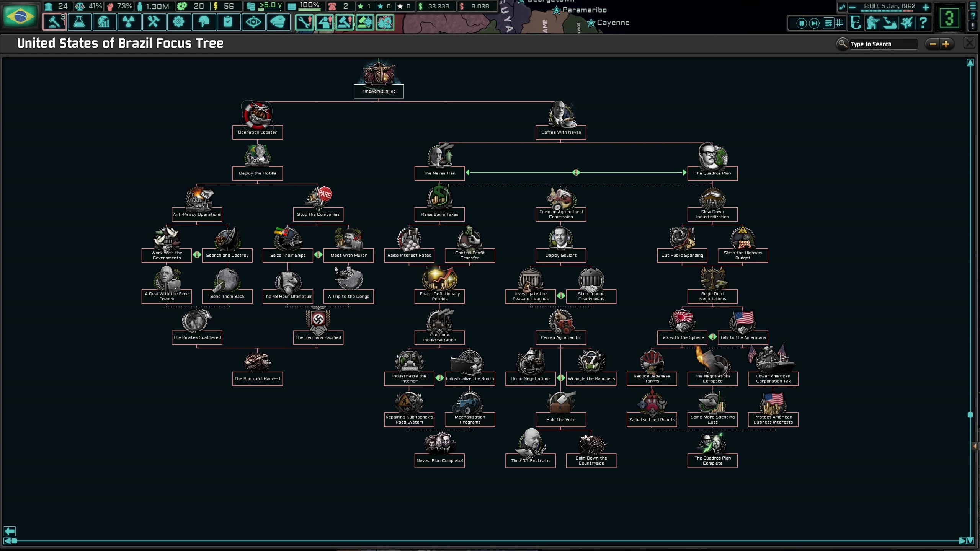Select Neves' Plan Complete! focus
Screen dimensions: 980x551
point(439,460)
